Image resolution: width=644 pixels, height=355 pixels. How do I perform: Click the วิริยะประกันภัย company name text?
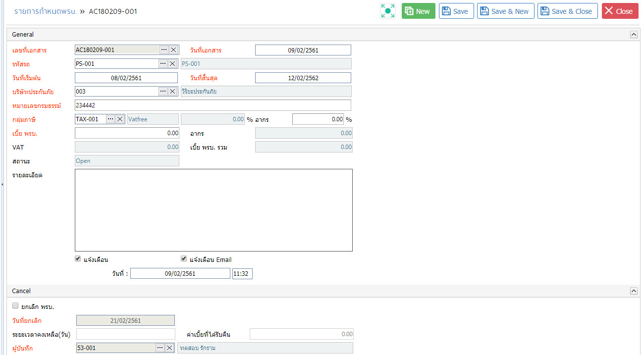click(199, 92)
